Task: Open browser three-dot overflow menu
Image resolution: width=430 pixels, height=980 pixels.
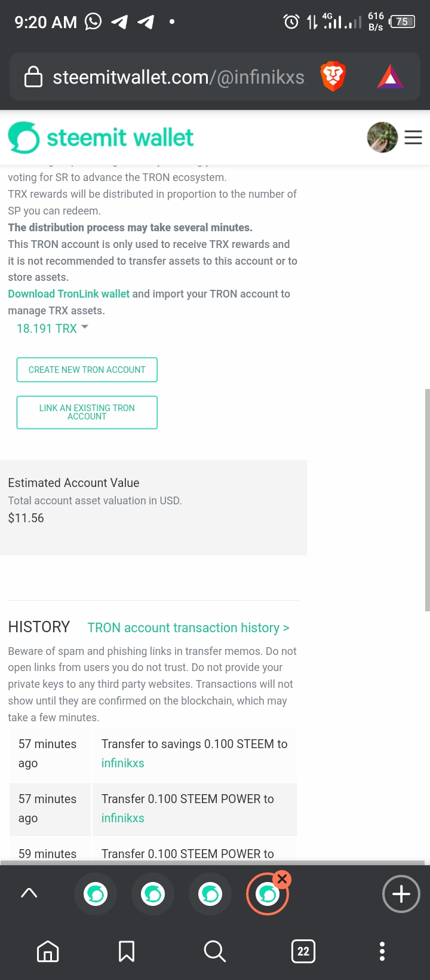Action: pyautogui.click(x=382, y=951)
